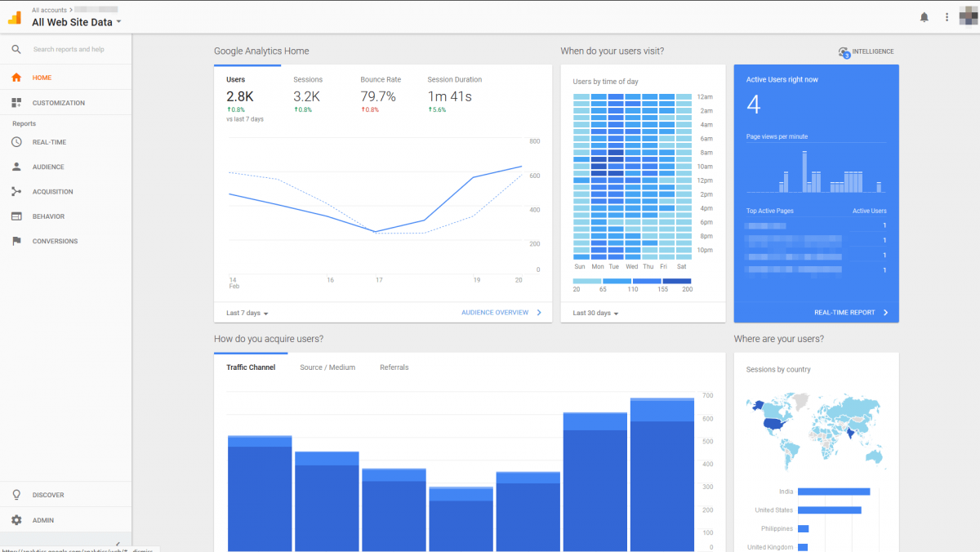Collapse the left sidebar with the arrow

click(x=118, y=545)
